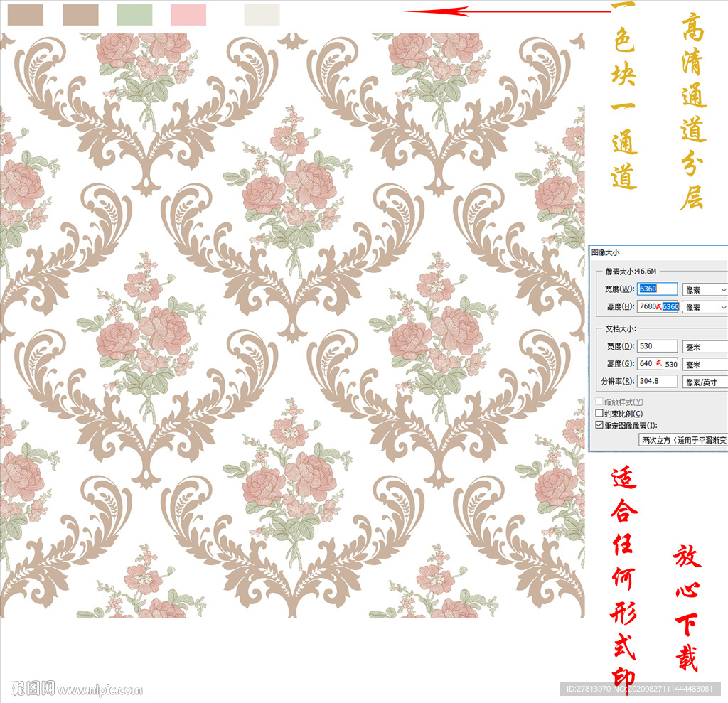Click the 像素大小:46.6M label
Screen dimensions: 728x703
[x=631, y=271]
